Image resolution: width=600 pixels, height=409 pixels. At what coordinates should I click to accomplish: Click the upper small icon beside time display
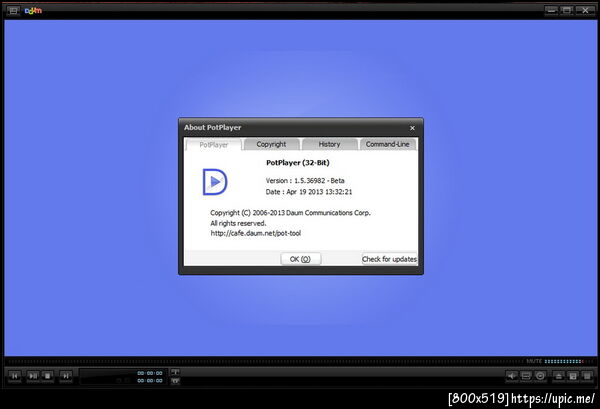click(175, 372)
